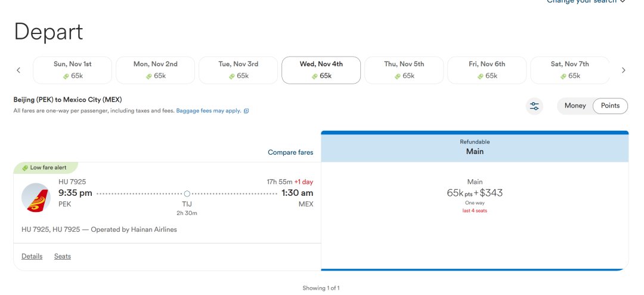Click the Low fare alert tag icon

[x=25, y=168]
